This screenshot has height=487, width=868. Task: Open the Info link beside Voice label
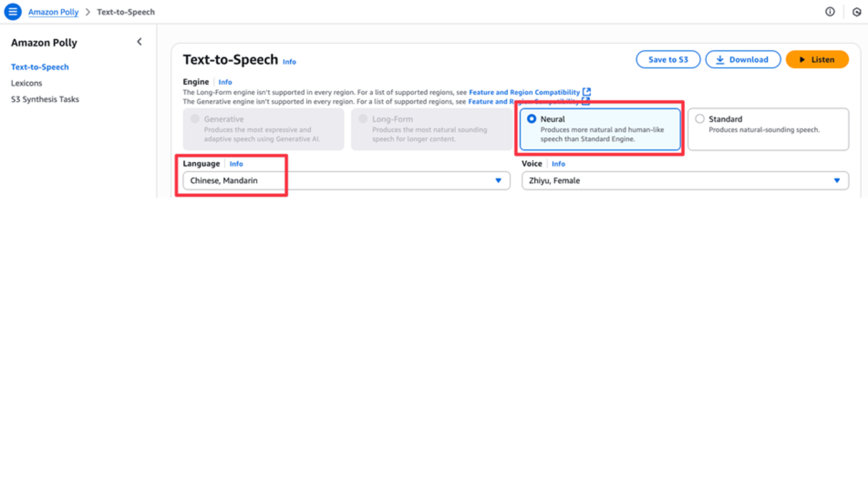558,164
